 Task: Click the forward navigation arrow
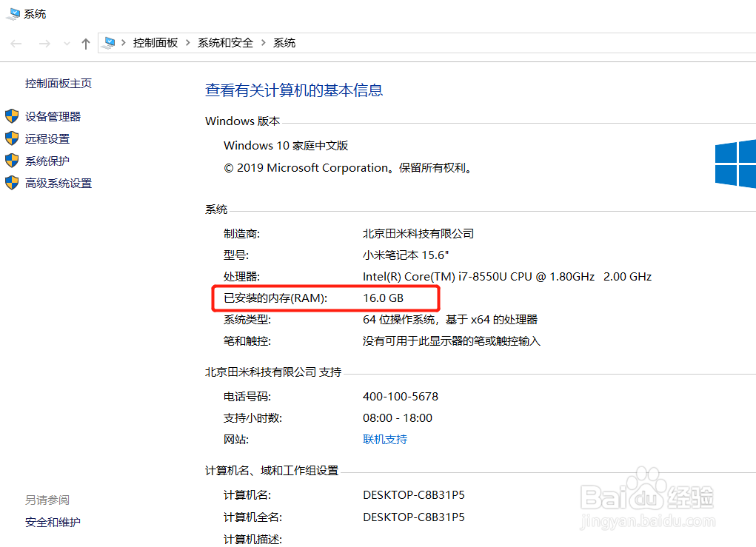tap(44, 44)
